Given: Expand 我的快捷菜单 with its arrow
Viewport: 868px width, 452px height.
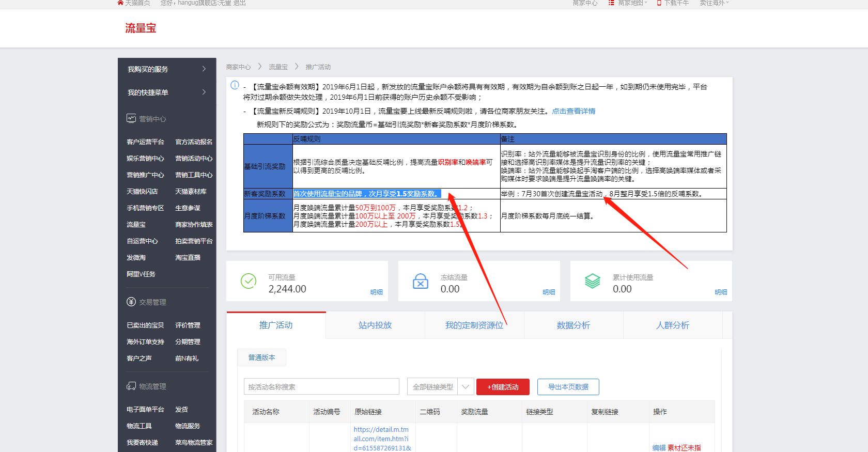Looking at the screenshot, I should 204,92.
